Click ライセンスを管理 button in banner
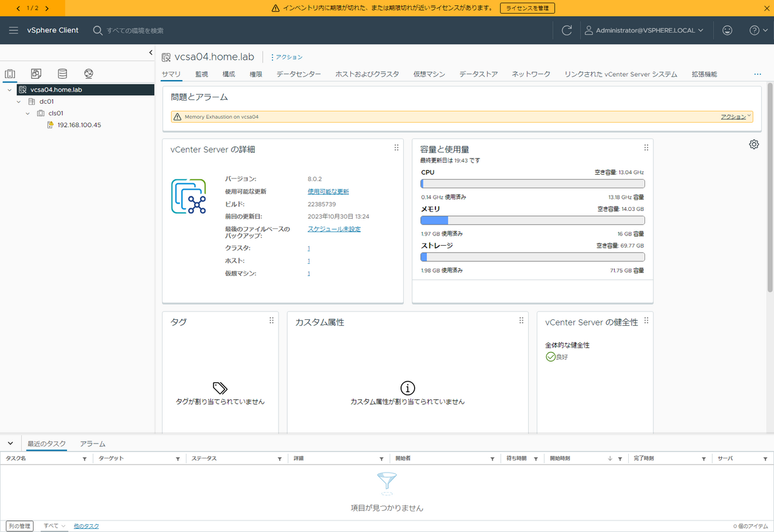This screenshot has width=774, height=532. [528, 8]
